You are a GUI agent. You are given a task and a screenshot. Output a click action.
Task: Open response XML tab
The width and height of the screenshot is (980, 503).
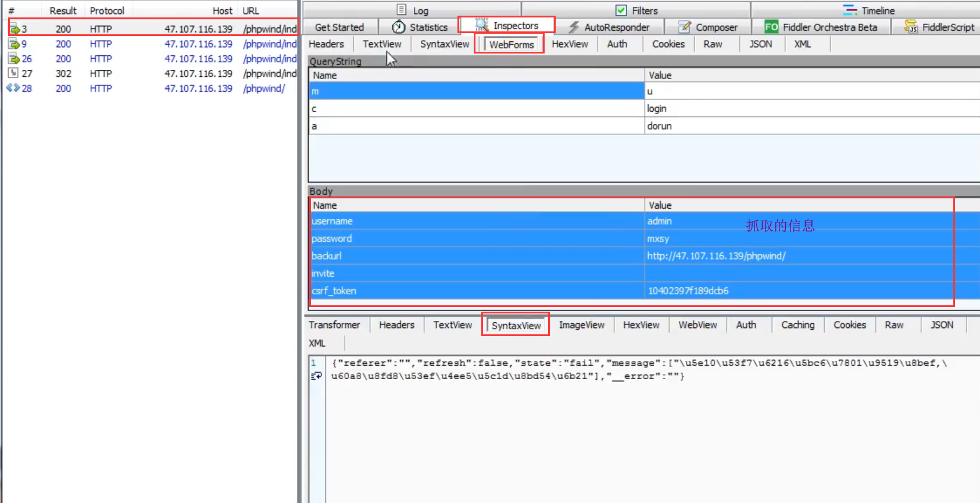click(317, 343)
